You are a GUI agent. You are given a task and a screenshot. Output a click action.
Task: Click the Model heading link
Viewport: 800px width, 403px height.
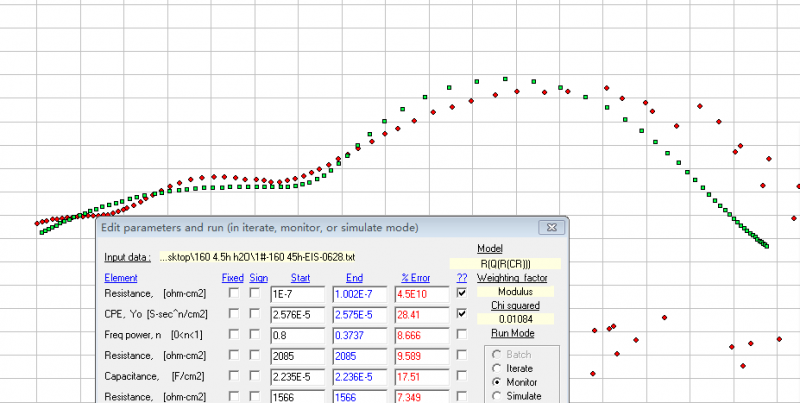tap(490, 248)
